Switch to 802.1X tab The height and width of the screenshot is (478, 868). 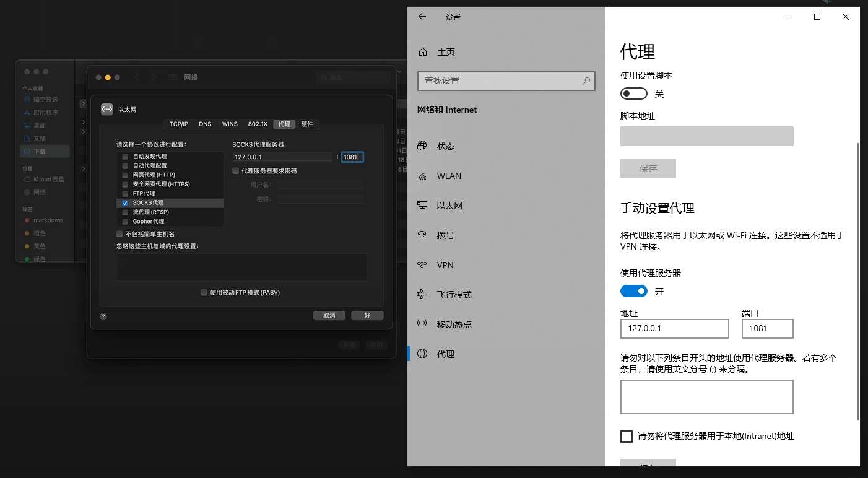coord(258,124)
